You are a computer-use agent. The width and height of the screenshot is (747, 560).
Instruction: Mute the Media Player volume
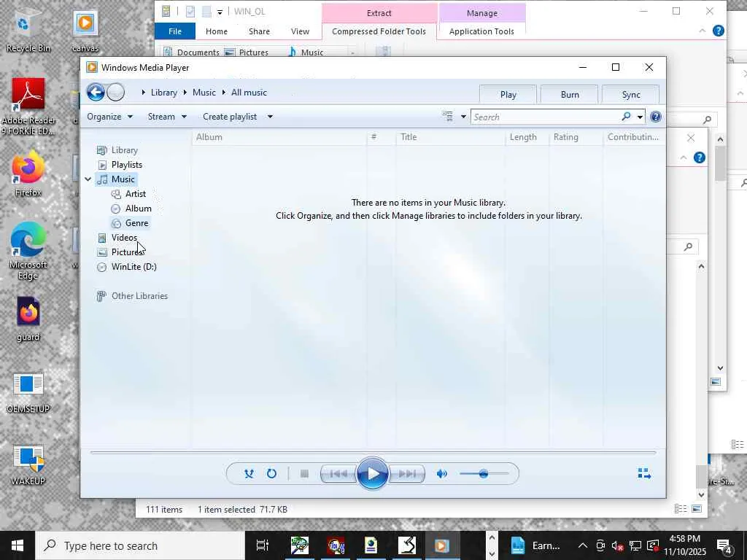441,474
